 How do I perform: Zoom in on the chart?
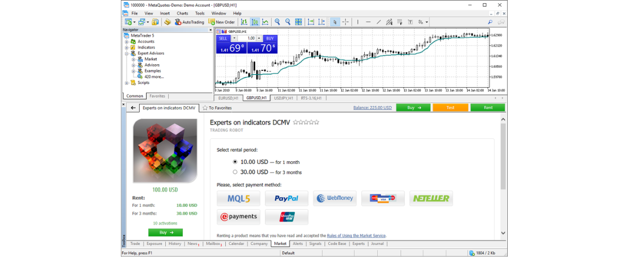pyautogui.click(x=277, y=22)
